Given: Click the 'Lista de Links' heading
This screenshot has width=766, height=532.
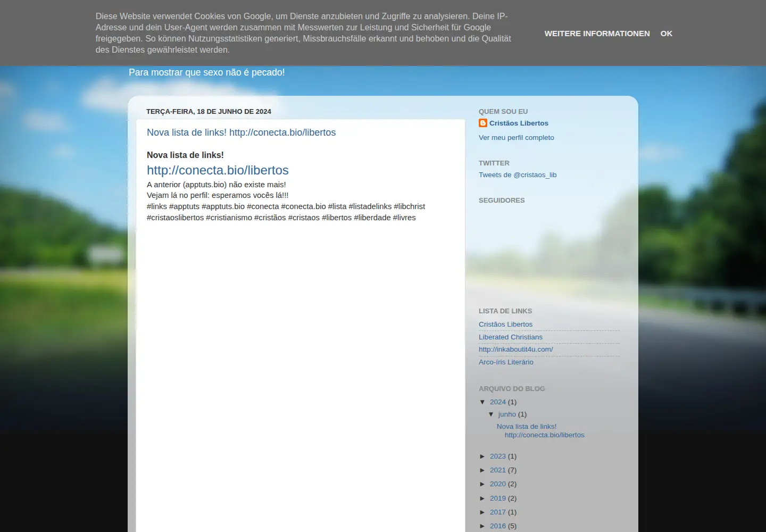Looking at the screenshot, I should pos(505,311).
